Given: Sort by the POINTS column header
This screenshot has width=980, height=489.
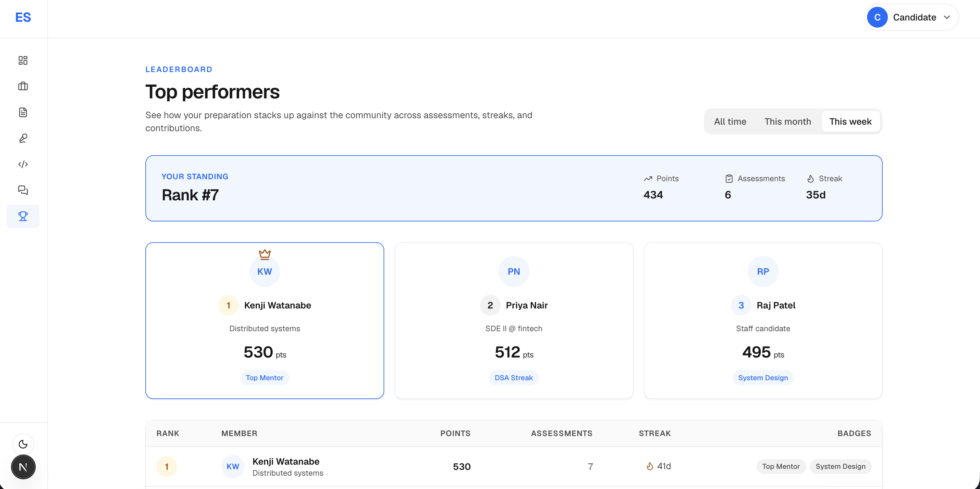Looking at the screenshot, I should pyautogui.click(x=455, y=433).
